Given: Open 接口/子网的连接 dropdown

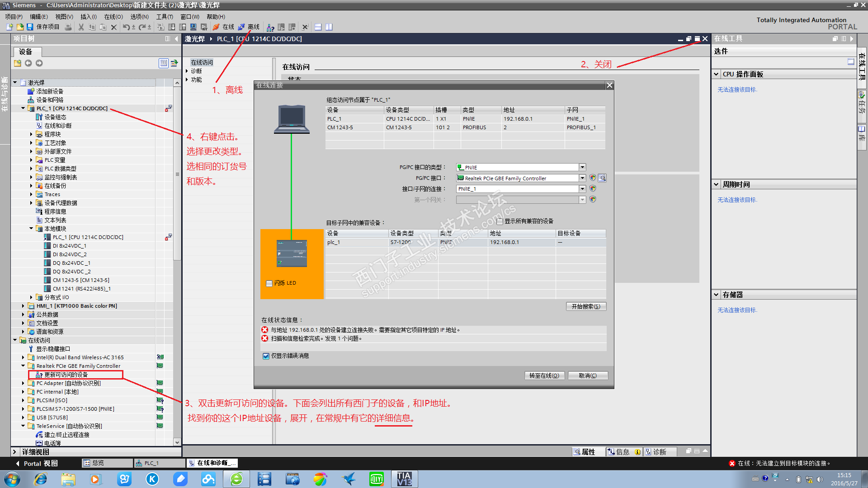Looking at the screenshot, I should click(582, 189).
